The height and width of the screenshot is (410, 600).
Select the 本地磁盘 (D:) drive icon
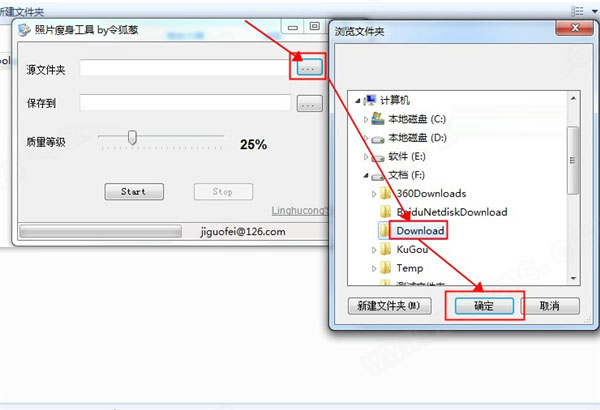coord(378,139)
